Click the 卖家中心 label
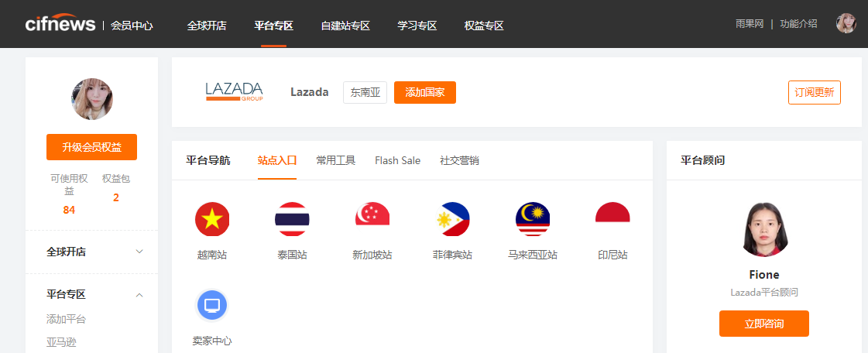868x353 pixels. [x=212, y=341]
